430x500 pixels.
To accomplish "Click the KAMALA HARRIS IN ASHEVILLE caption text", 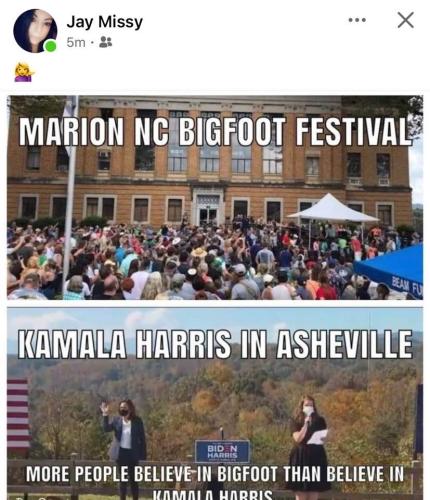I will coord(215,344).
